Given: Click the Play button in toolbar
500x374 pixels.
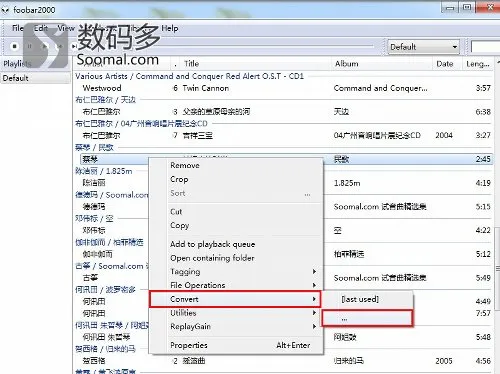Looking at the screenshot, I should pyautogui.click(x=44, y=46).
